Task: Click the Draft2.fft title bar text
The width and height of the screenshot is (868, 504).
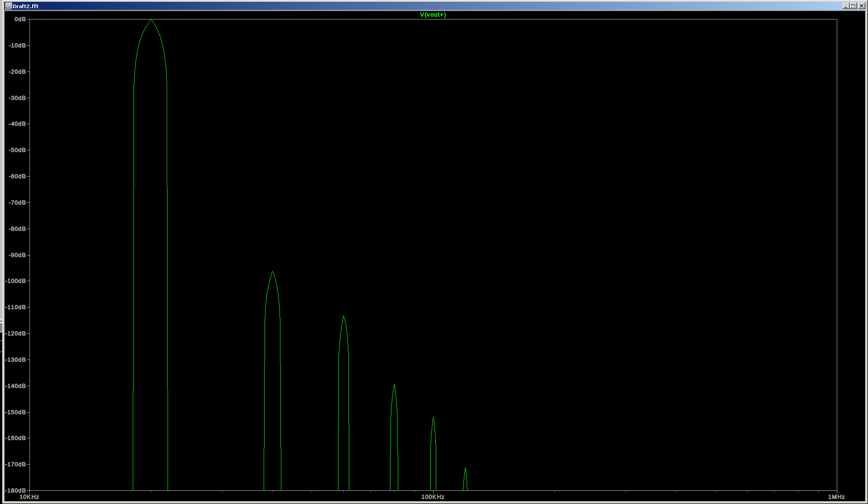Action: coord(26,6)
